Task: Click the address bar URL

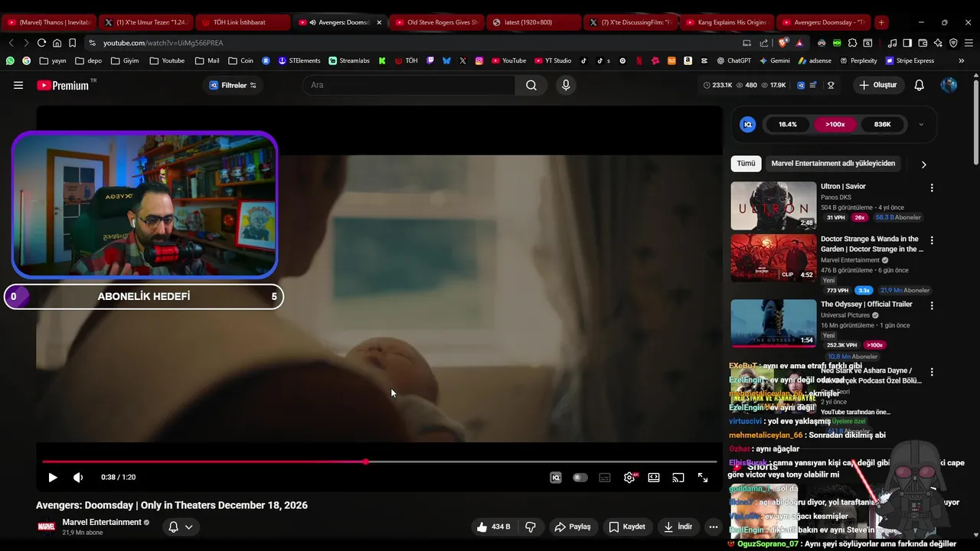Action: click(x=163, y=43)
